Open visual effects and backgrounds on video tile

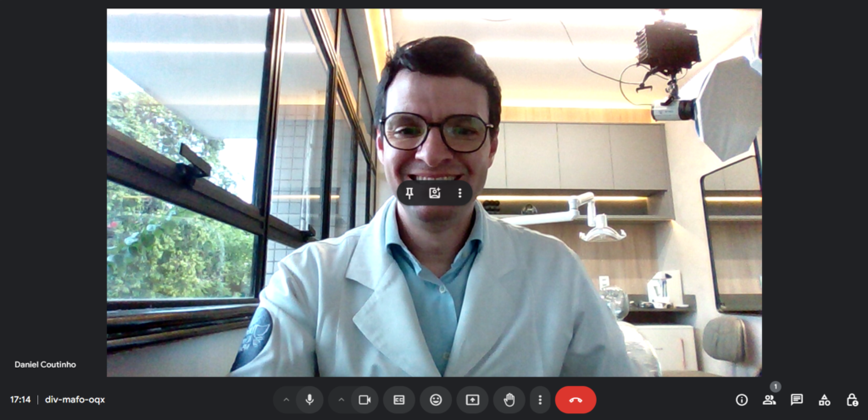(435, 193)
